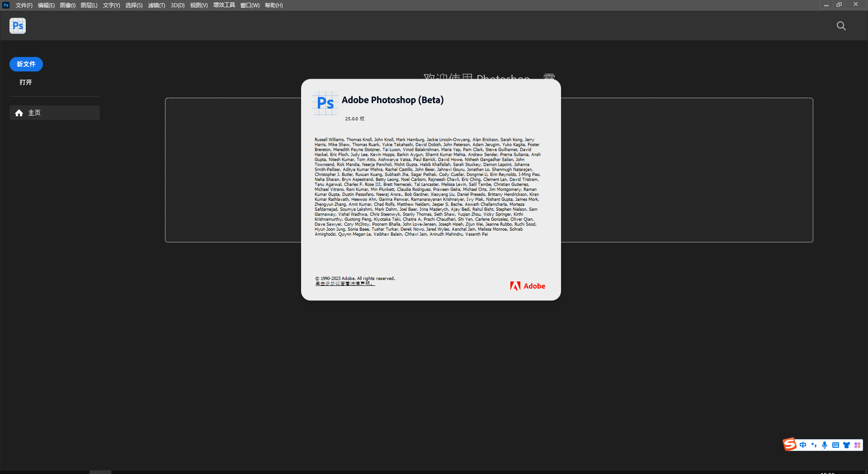This screenshot has height=474, width=868.
Task: Open the Sogou toolbox grid icon
Action: click(x=858, y=445)
